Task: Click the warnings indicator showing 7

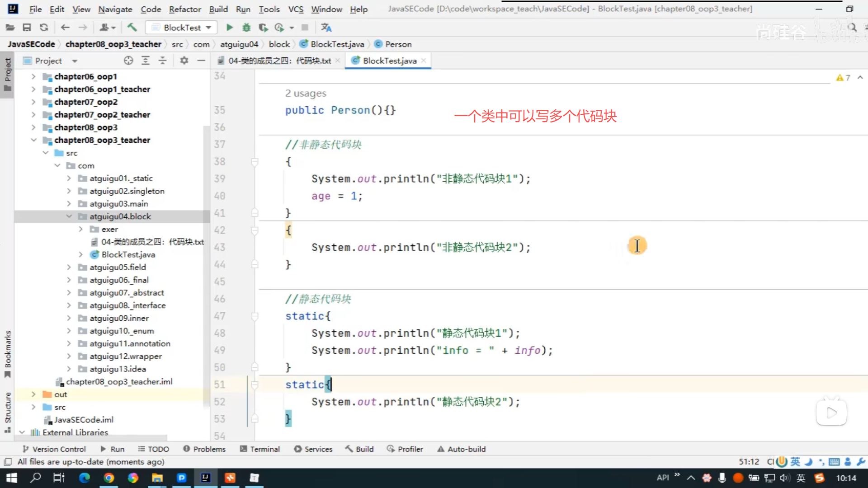Action: click(x=843, y=78)
